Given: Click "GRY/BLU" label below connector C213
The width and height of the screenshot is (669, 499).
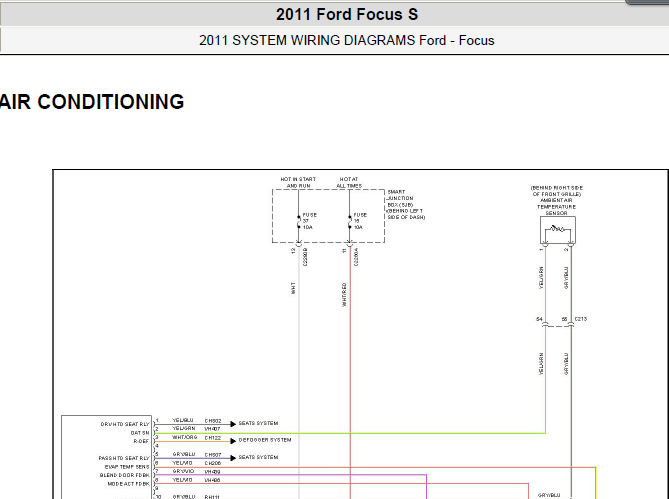Looking at the screenshot, I should click(566, 364).
